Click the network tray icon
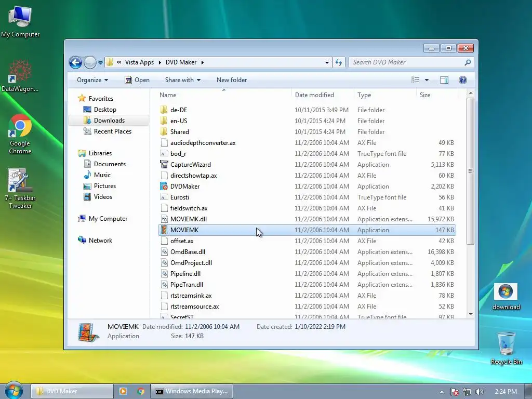The image size is (532, 399). click(467, 392)
